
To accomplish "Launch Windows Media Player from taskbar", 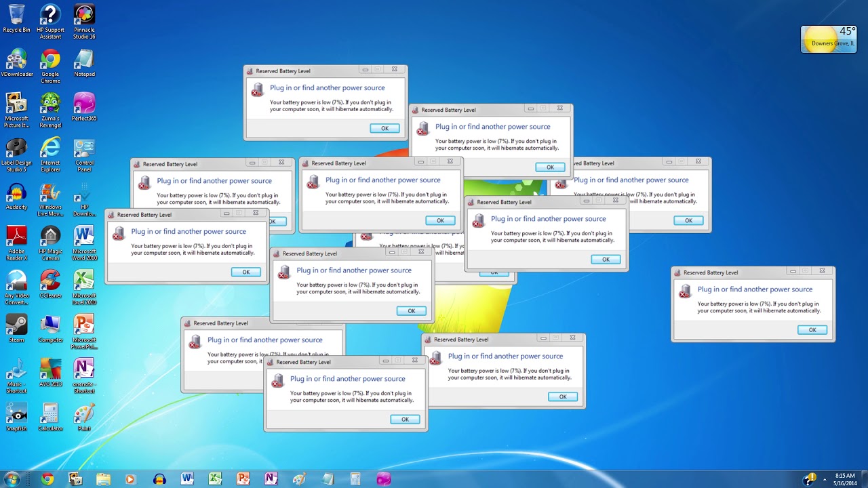I will pyautogui.click(x=130, y=479).
